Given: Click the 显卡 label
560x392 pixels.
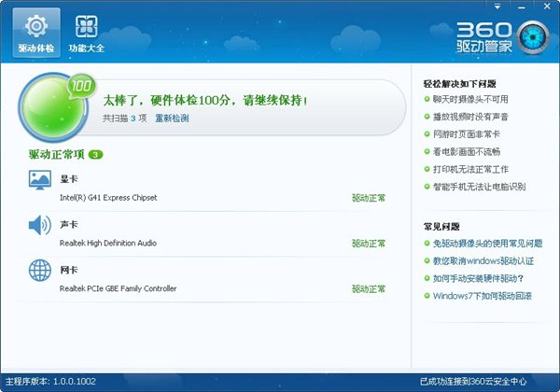Looking at the screenshot, I should [68, 179].
